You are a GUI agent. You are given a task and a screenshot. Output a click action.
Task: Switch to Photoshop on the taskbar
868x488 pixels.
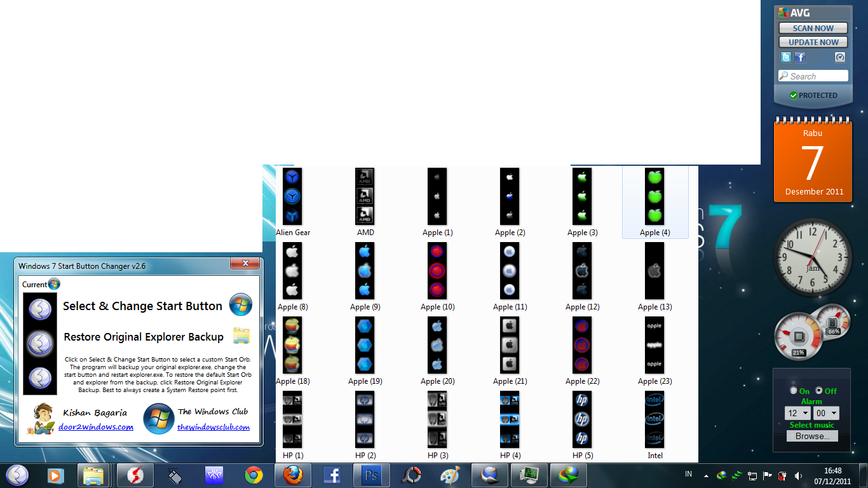click(372, 475)
